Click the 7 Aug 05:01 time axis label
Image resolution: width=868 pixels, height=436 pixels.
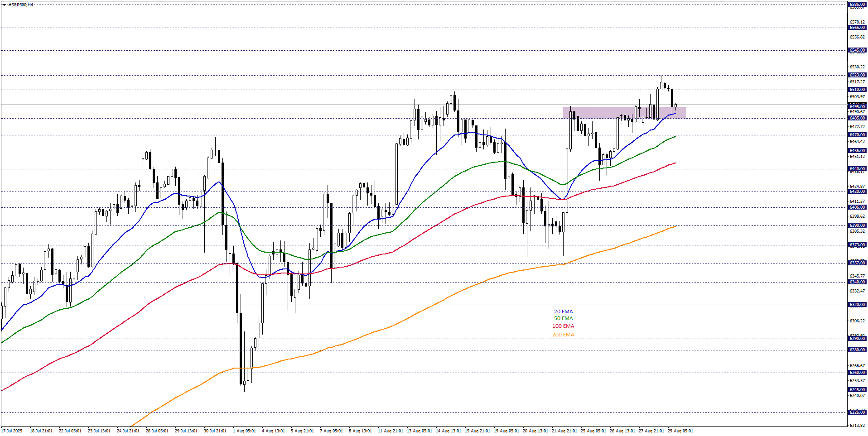[x=331, y=431]
